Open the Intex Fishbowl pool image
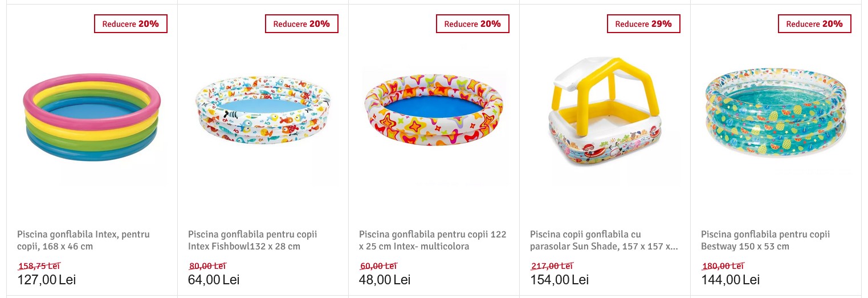Image resolution: width=868 pixels, height=298 pixels. pyautogui.click(x=263, y=112)
